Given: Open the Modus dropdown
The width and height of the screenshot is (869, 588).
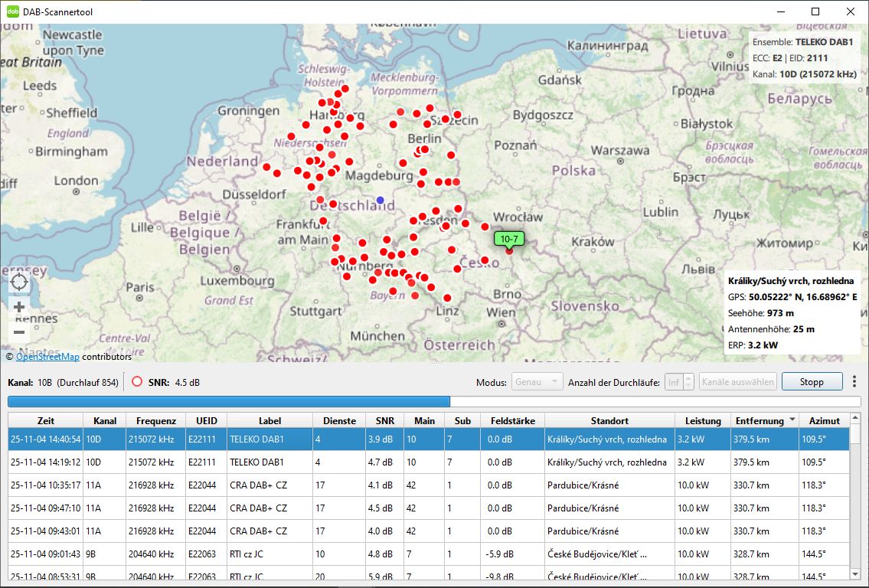Looking at the screenshot, I should tap(537, 381).
